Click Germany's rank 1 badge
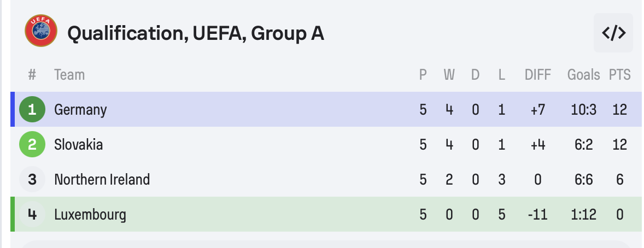Screen dimensions: 644x248 tap(32, 109)
